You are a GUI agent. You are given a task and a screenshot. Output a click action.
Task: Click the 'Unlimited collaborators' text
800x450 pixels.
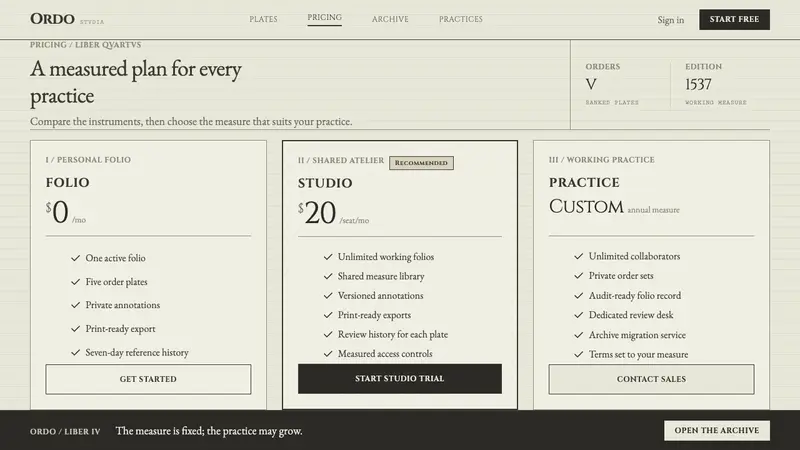click(635, 256)
